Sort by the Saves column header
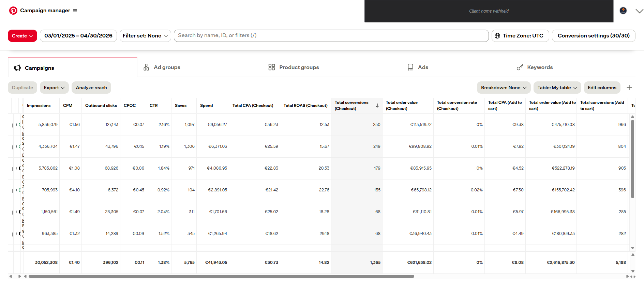 pos(181,106)
